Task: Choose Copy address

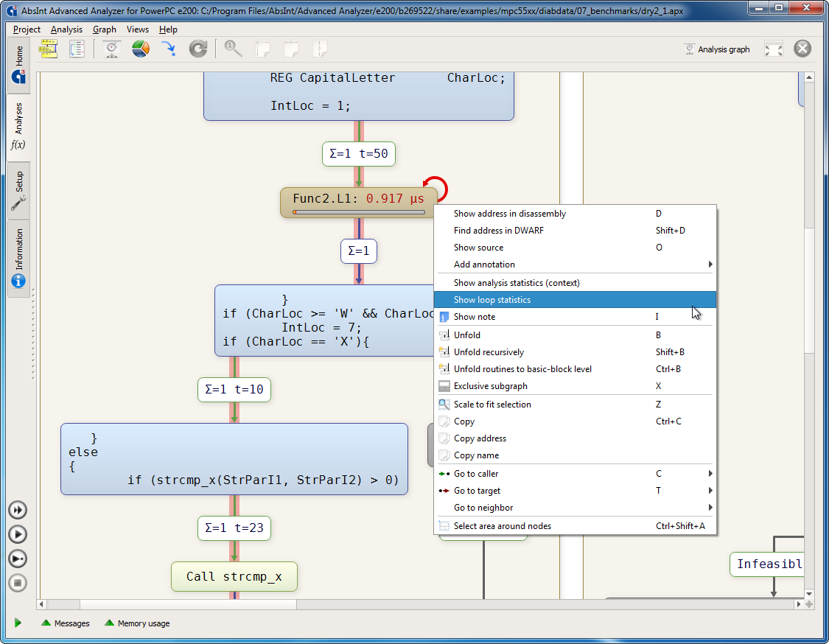Action: click(x=575, y=438)
